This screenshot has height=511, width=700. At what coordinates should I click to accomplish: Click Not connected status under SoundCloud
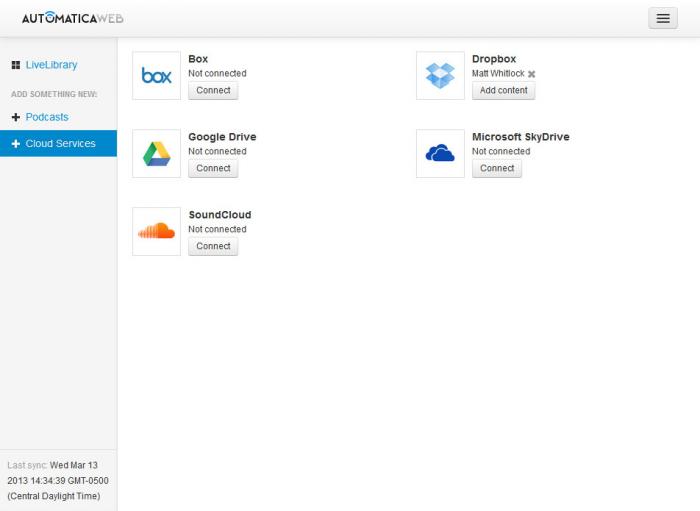coord(217,229)
